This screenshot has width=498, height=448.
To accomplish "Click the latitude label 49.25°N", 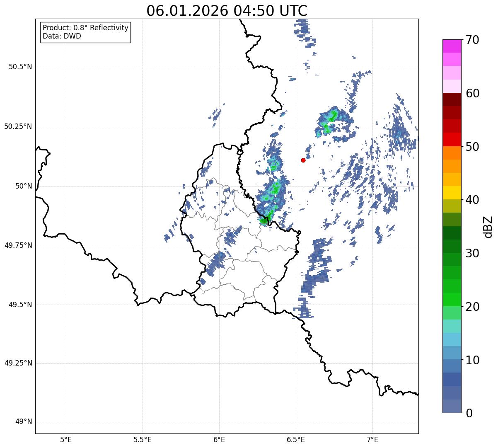I will pos(18,363).
